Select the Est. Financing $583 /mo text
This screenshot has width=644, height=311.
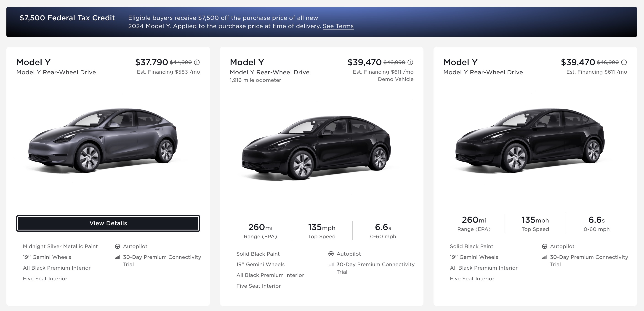click(x=168, y=72)
